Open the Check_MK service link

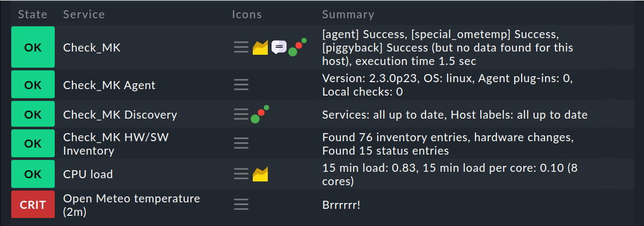(92, 47)
